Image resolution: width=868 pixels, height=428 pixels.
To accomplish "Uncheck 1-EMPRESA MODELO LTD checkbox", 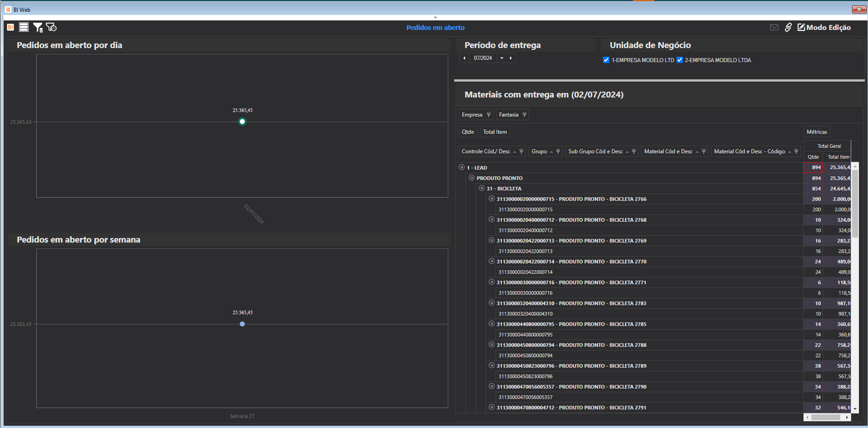I will coord(606,60).
